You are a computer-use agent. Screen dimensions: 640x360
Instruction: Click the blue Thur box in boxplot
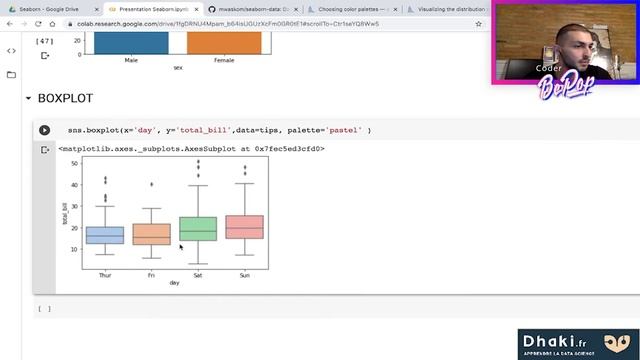(105, 236)
